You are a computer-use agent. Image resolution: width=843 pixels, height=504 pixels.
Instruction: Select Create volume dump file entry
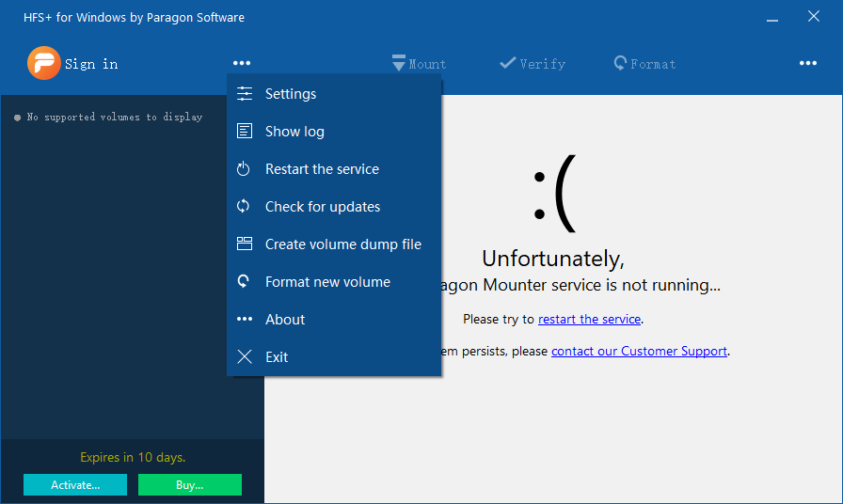(x=343, y=244)
